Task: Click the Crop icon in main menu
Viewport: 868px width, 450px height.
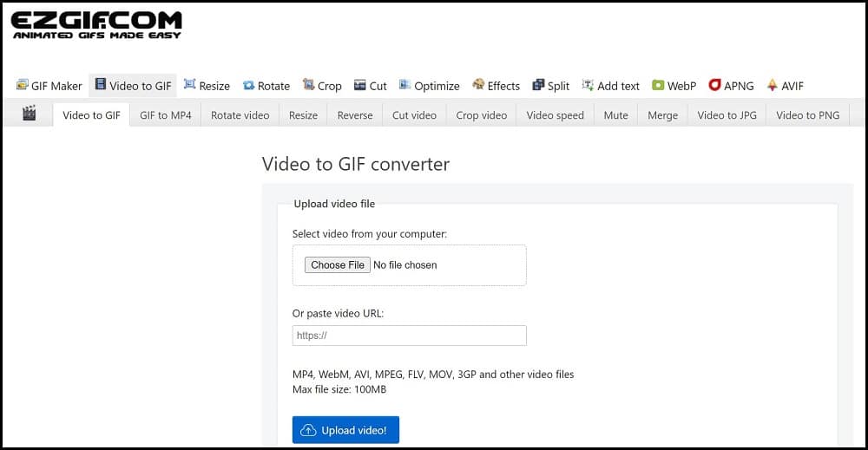Action: [308, 84]
